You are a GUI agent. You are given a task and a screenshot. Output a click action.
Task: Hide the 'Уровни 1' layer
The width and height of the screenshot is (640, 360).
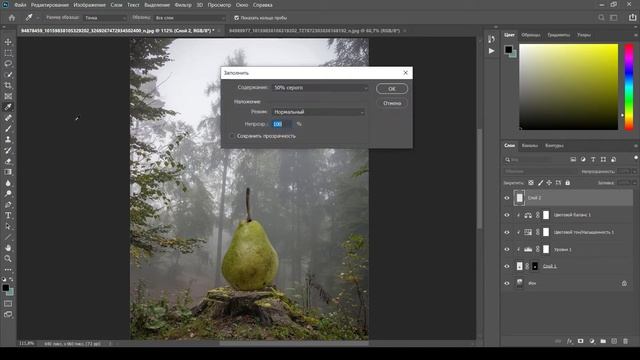(x=507, y=249)
